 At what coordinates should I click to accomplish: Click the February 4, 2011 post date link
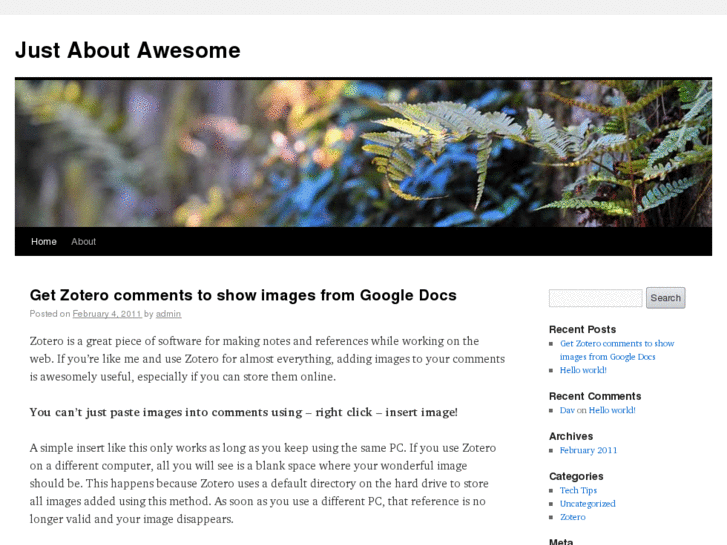[107, 314]
